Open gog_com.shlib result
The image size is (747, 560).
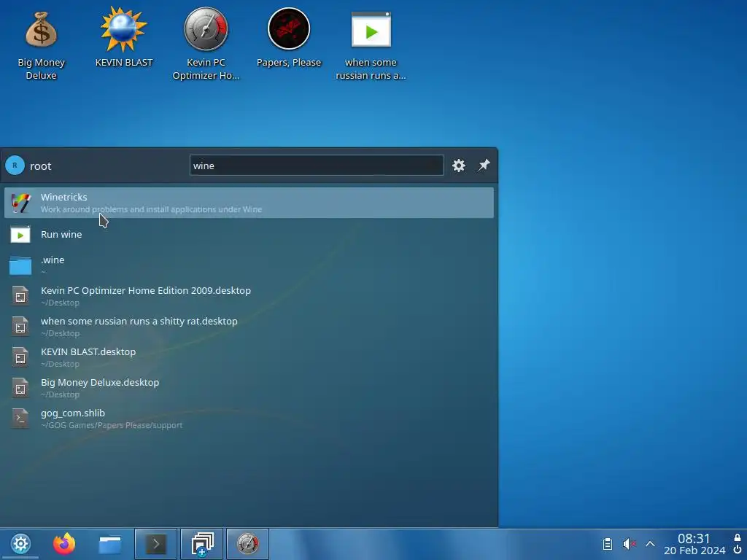coord(249,418)
